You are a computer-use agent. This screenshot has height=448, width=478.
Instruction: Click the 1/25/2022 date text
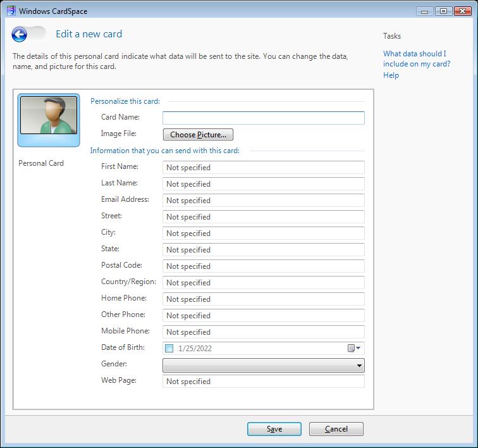click(195, 349)
